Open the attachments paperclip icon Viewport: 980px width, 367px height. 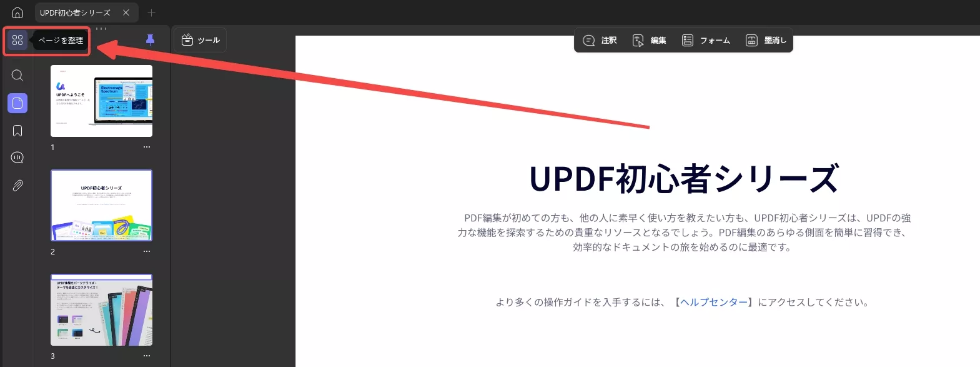pyautogui.click(x=17, y=186)
